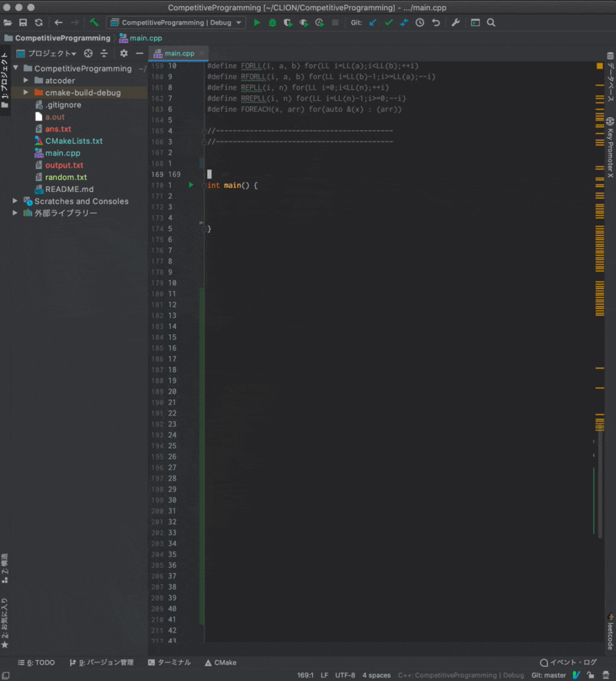Toggle the 2: お気に入り side tool window
Screen dimensions: 616x681
pos(5,623)
